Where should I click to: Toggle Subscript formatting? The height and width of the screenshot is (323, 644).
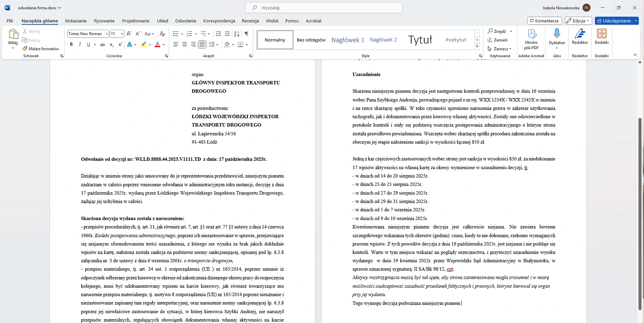click(x=111, y=45)
